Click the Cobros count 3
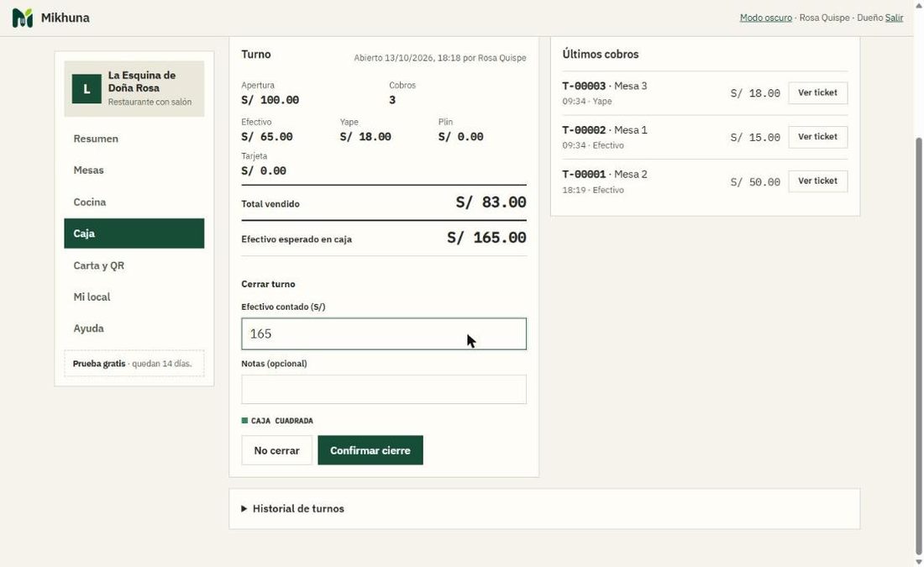Screen dimensions: 924x567 (392, 100)
